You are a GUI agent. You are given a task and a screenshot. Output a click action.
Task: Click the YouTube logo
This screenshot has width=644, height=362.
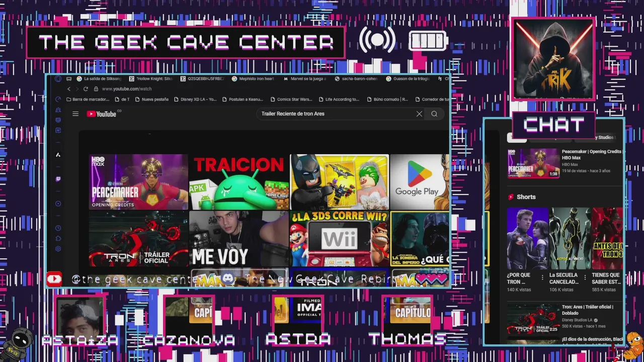coord(102,114)
